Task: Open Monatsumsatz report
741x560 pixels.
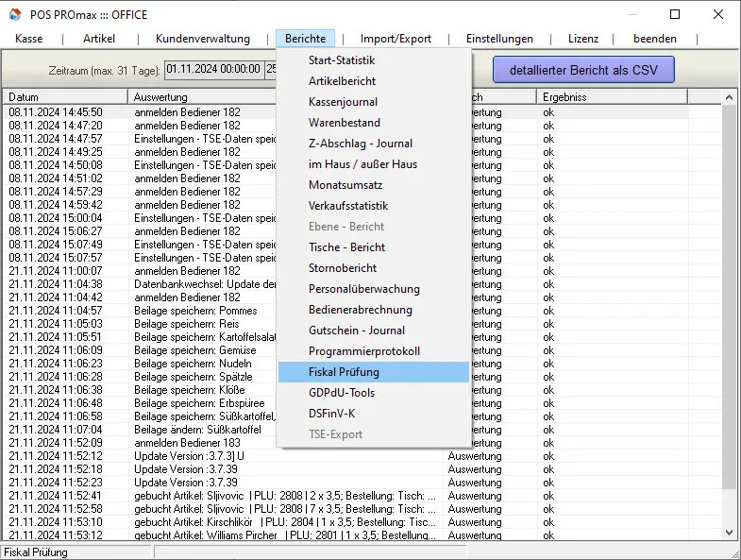Action: pos(374,185)
